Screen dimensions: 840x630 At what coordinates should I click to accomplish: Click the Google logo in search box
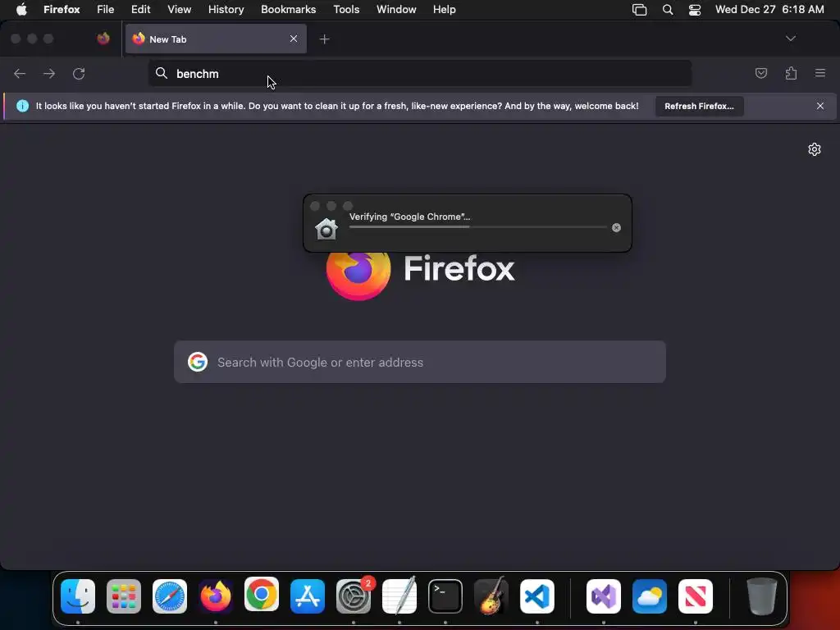click(198, 362)
